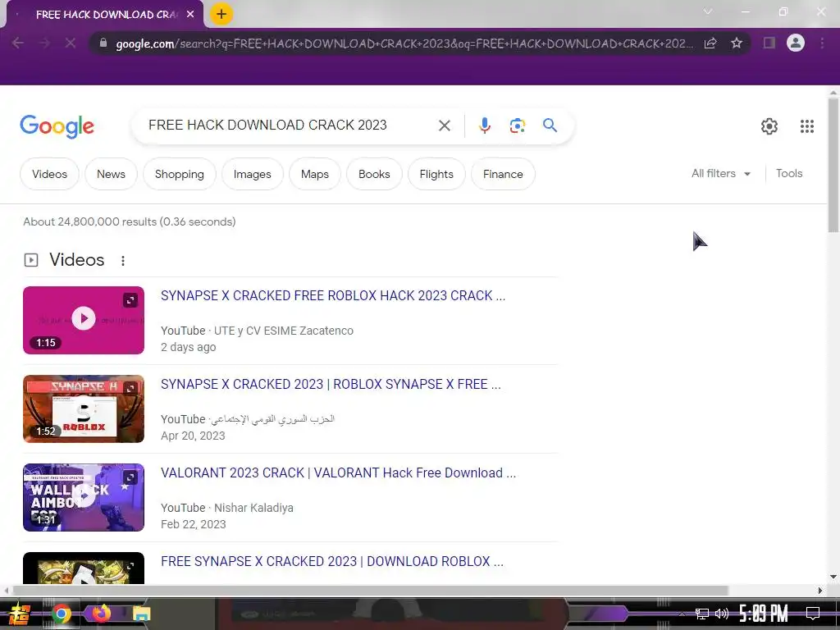Image resolution: width=840 pixels, height=630 pixels.
Task: Expand preview on 1:15 video thumbnail
Action: click(x=130, y=300)
